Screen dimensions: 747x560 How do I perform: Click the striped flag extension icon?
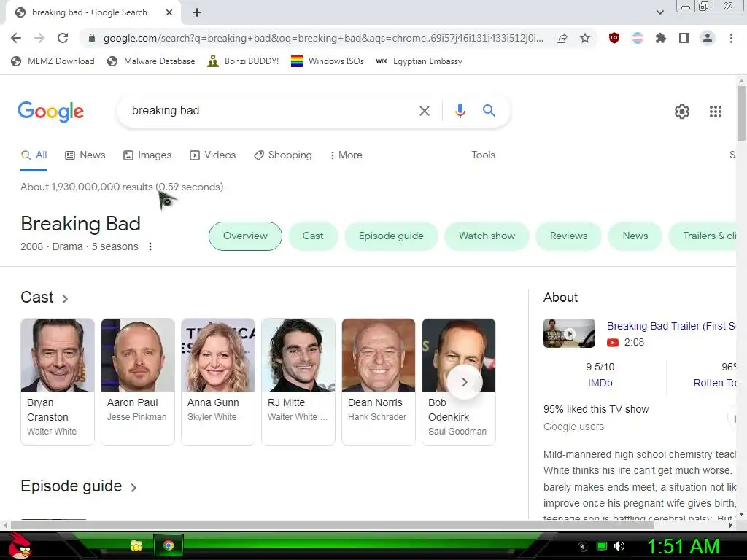pyautogui.click(x=638, y=38)
